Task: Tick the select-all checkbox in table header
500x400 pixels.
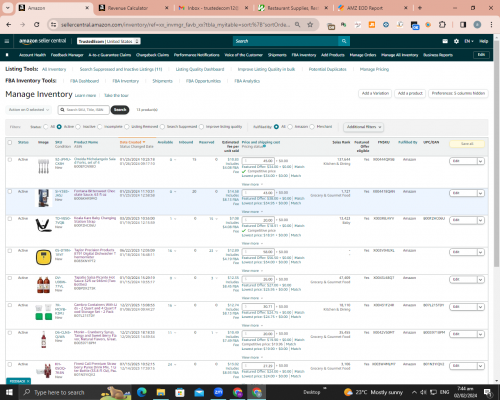Action: click(10, 142)
